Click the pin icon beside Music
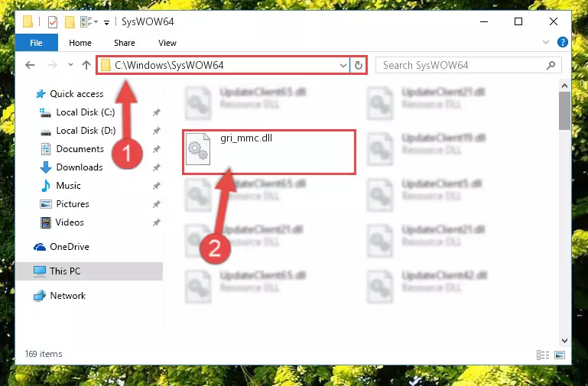Screen dimensions: 588x386 [x=157, y=186]
